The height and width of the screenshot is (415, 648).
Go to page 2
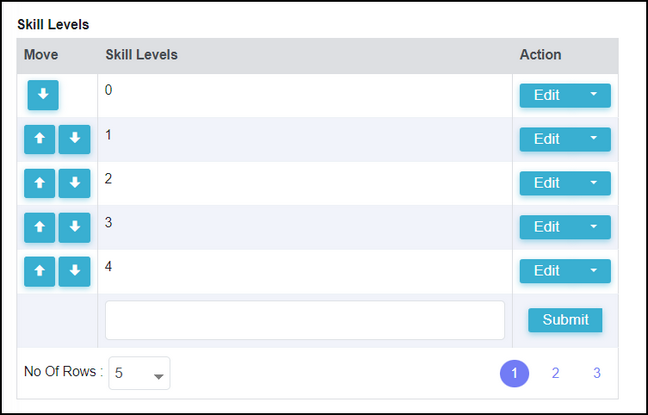click(x=555, y=373)
